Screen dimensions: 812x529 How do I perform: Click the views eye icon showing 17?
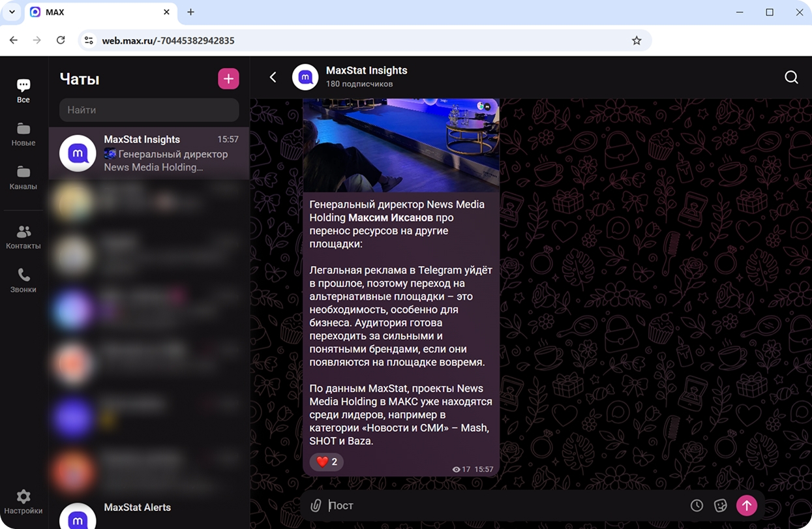[x=457, y=470]
